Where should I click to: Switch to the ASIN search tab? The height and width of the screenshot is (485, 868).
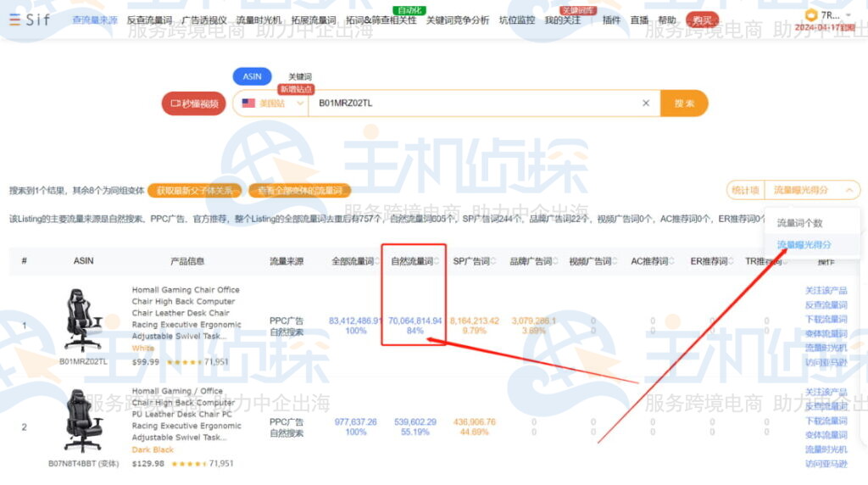pyautogui.click(x=252, y=76)
